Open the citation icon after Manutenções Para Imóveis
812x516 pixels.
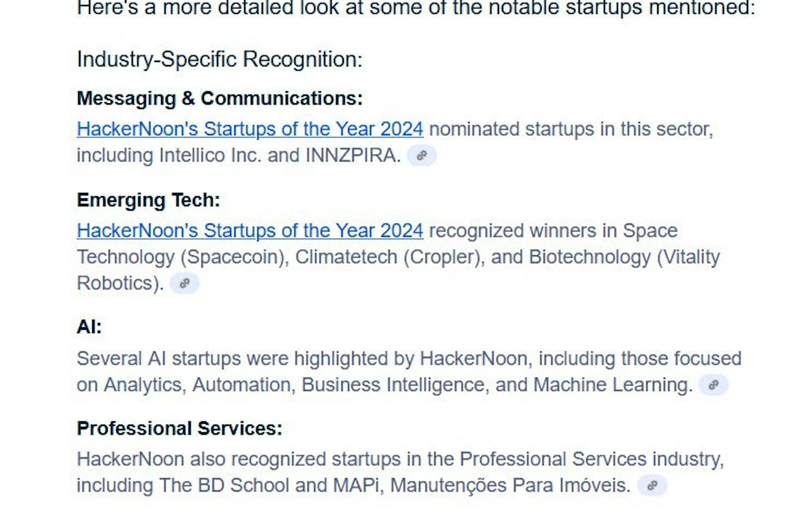652,485
